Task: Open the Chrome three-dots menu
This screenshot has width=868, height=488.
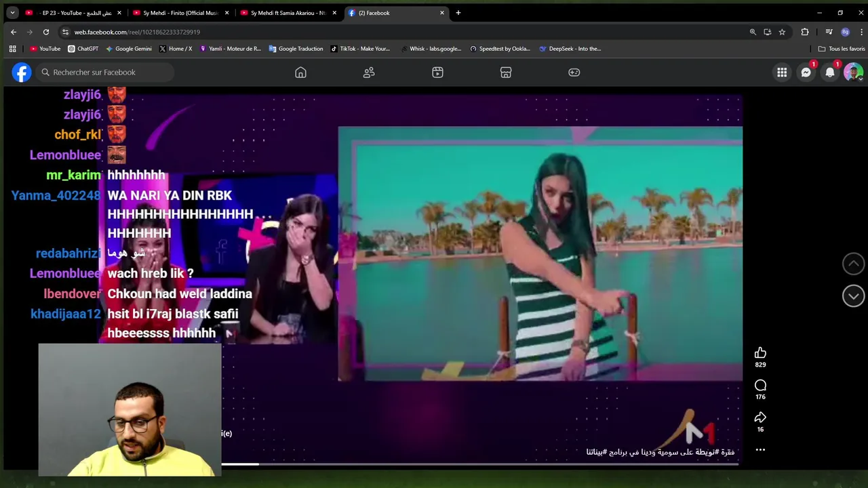Action: [x=861, y=32]
